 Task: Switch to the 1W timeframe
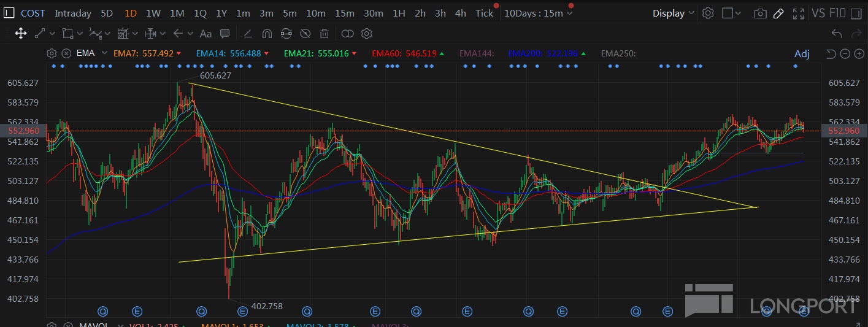click(153, 13)
